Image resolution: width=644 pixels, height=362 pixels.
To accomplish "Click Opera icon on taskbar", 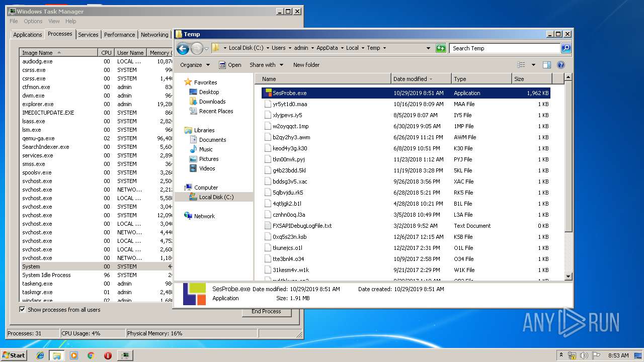I will click(108, 355).
